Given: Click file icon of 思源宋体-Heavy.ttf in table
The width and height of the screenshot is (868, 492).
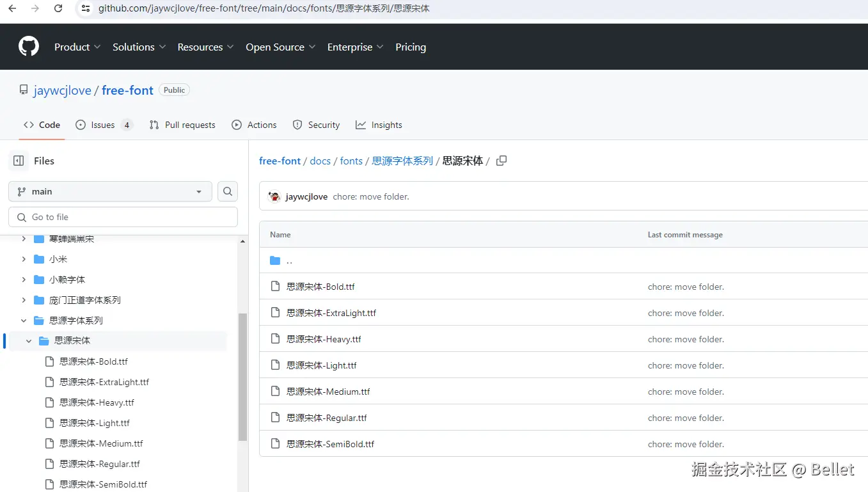Looking at the screenshot, I should [x=276, y=339].
